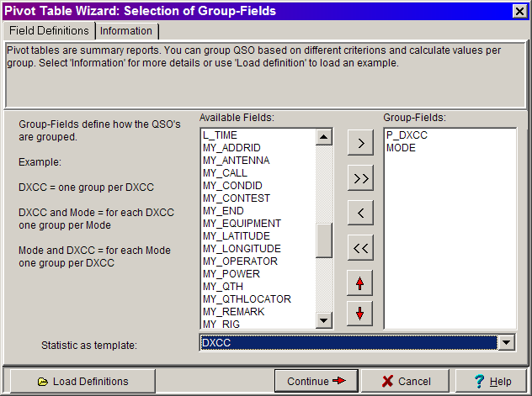Screen dimensions: 532x396
Task: Choose MY_QTHLOCATOR from Available Fields
Action: click(x=247, y=299)
